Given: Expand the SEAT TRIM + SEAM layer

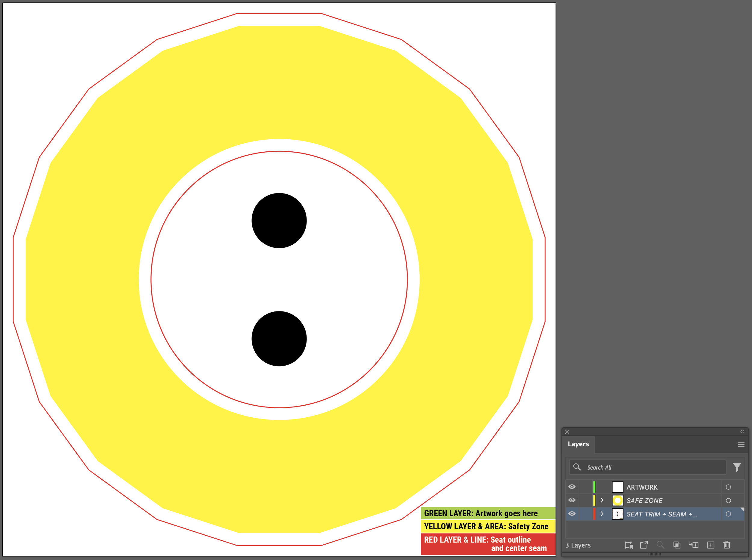Looking at the screenshot, I should click(x=602, y=514).
